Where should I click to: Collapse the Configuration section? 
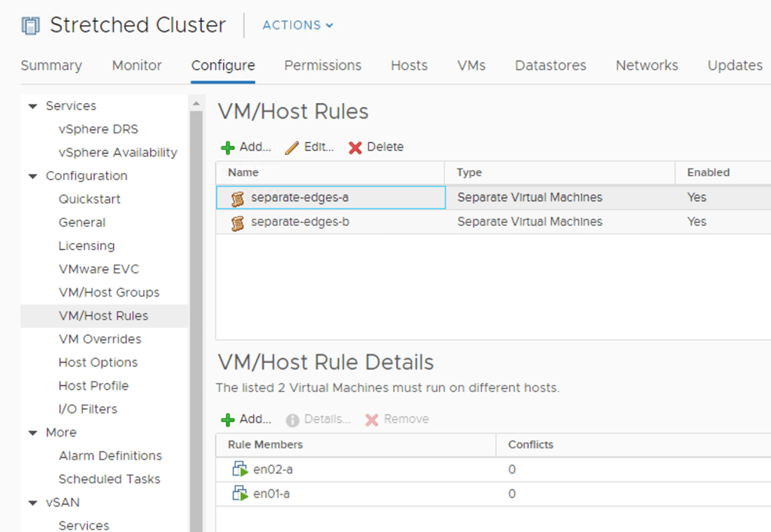click(x=33, y=175)
